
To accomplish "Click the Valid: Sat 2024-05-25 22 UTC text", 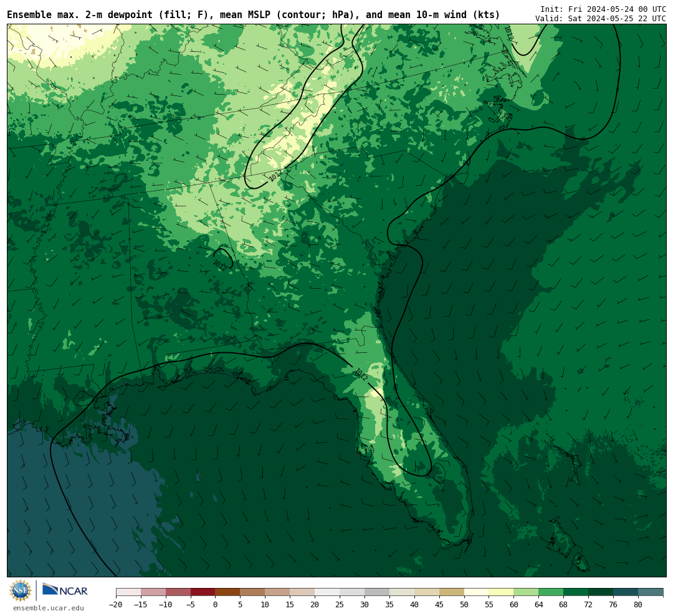I will pyautogui.click(x=601, y=19).
